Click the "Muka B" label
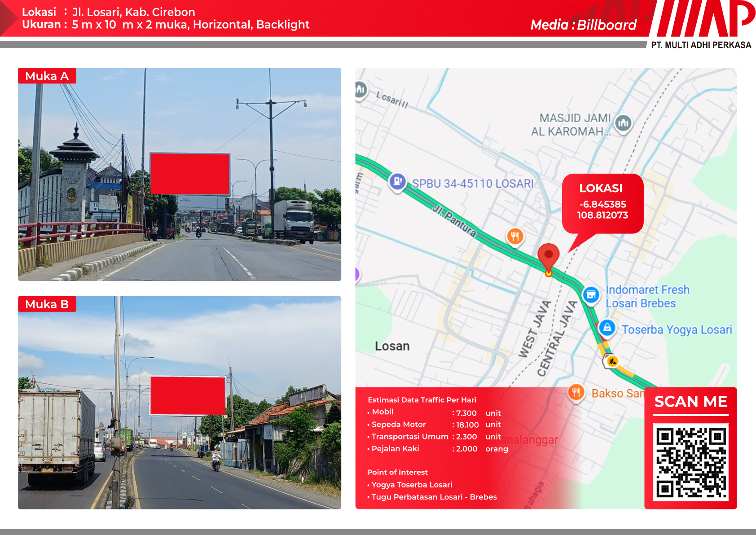This screenshot has height=535, width=756. (47, 304)
